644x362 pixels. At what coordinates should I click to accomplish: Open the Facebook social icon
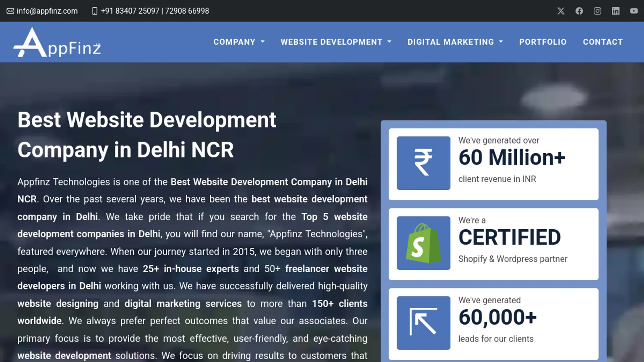click(579, 11)
